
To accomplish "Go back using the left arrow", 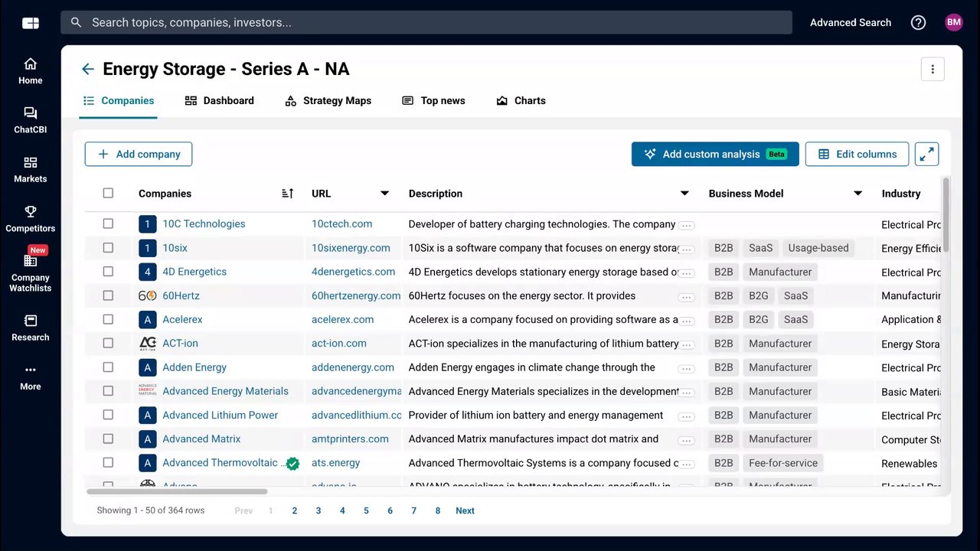I will [x=88, y=69].
